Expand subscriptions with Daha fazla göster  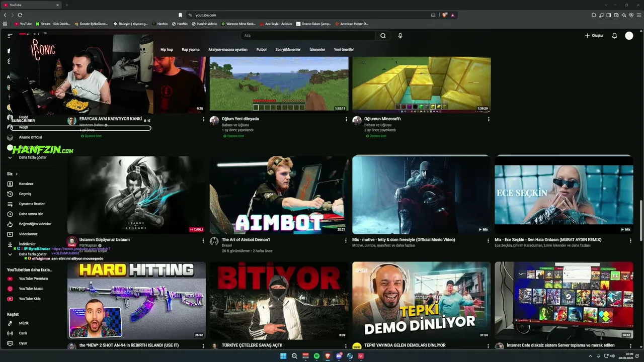[28, 157]
